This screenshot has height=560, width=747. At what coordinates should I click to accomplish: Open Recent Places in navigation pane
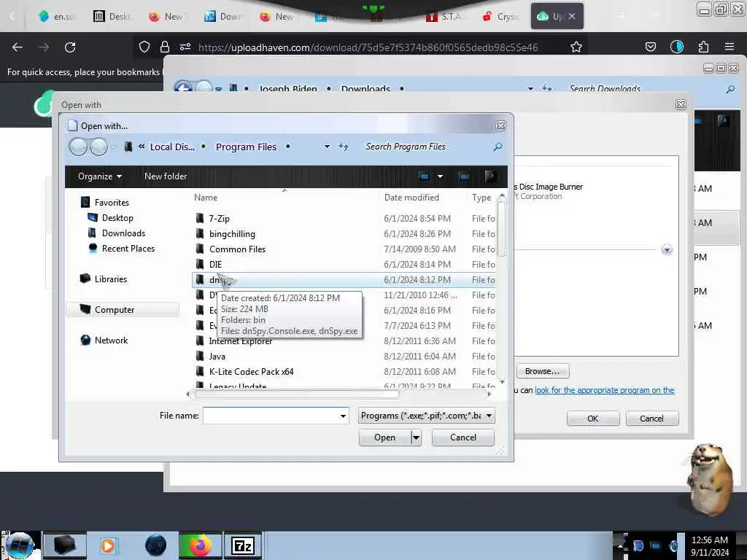128,248
